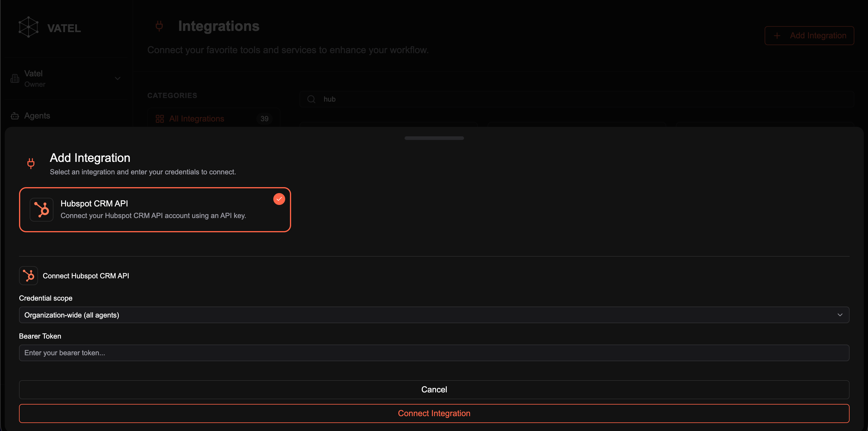Screen dimensions: 868x431
Task: Select the All Integrations category
Action: (x=214, y=119)
